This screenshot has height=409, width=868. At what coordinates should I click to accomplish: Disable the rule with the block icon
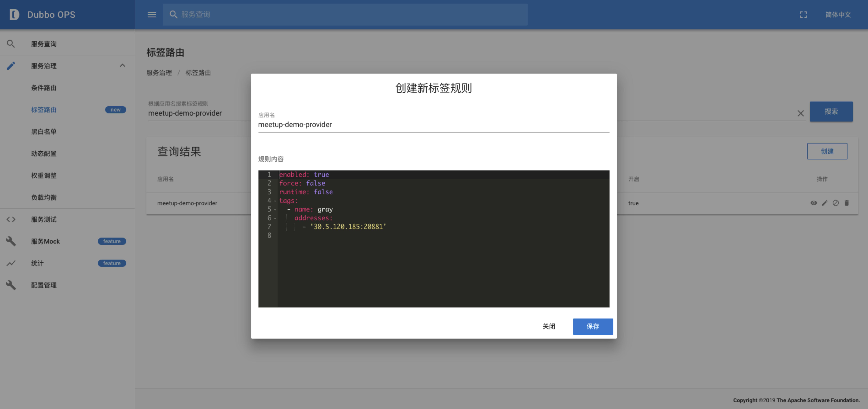(x=836, y=203)
